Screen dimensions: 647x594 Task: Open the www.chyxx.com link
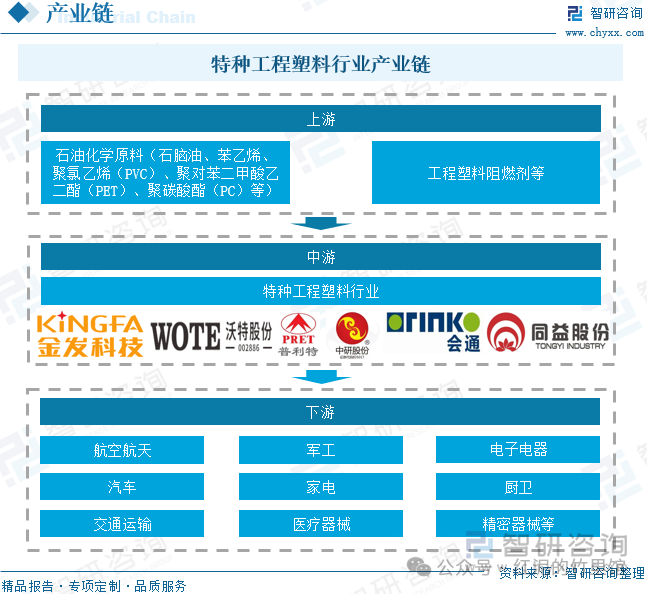click(604, 33)
